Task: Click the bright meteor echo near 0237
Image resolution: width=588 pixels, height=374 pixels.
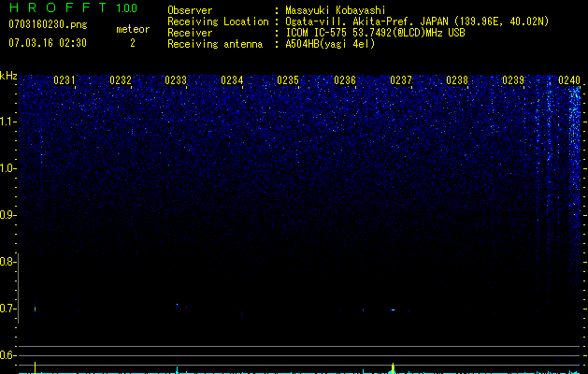Action: coord(393,309)
